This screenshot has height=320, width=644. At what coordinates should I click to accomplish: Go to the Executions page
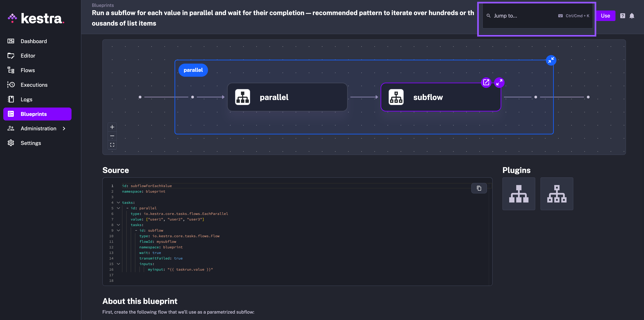(x=34, y=85)
